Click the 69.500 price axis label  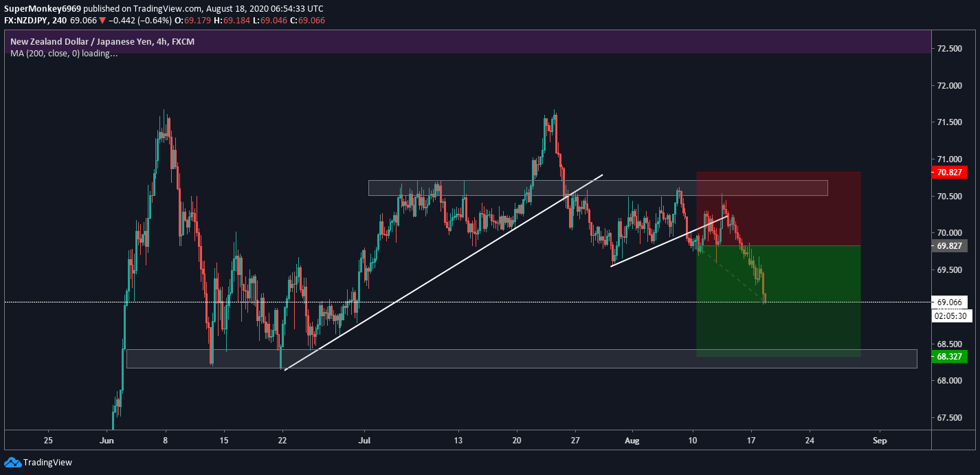948,270
